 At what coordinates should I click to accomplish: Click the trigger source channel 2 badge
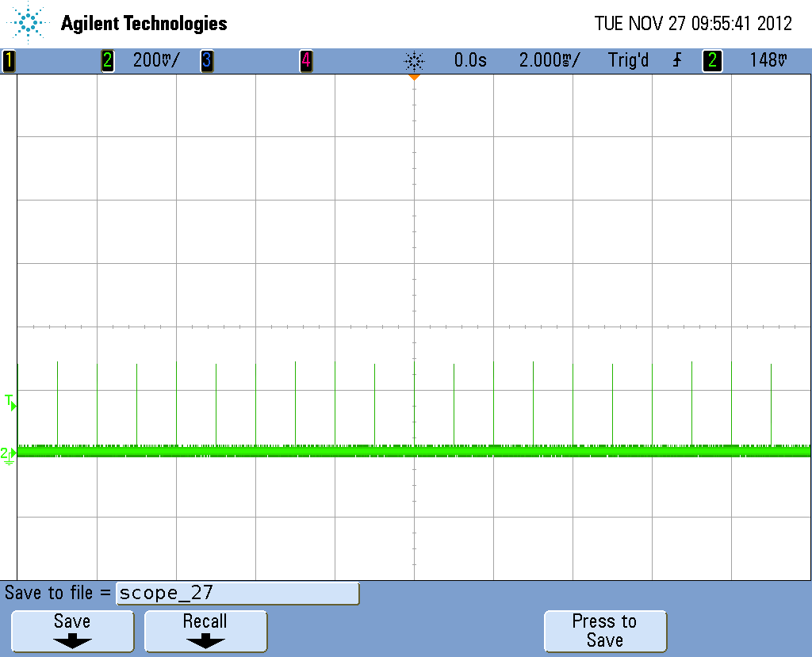click(712, 60)
